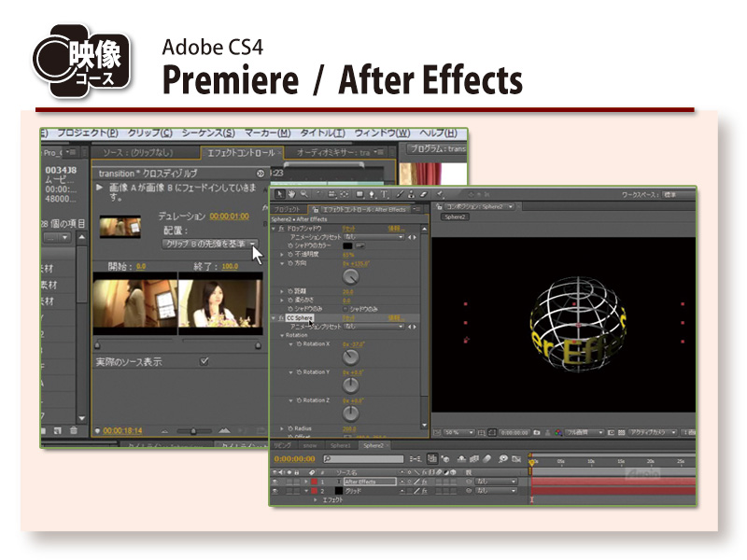Open the シーケンス(S) menu in Premiere

(208, 133)
